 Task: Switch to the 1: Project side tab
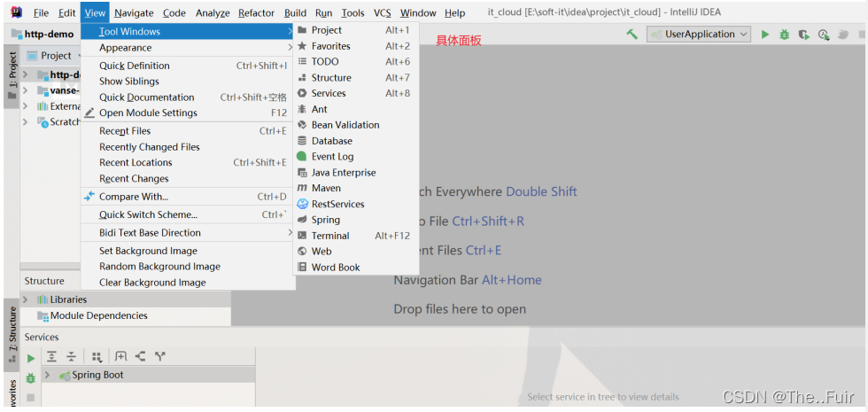12,76
